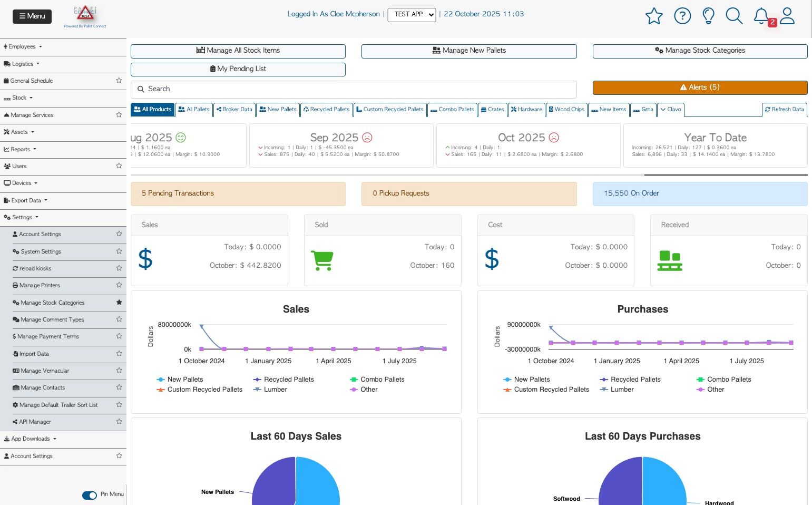Switch to the Recycled Pallets tab

click(x=327, y=109)
